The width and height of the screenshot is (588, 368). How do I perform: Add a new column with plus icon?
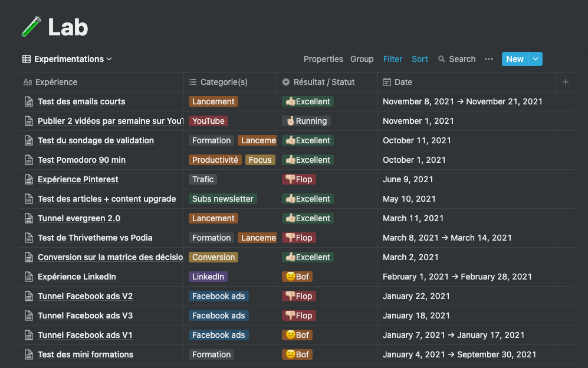point(566,82)
